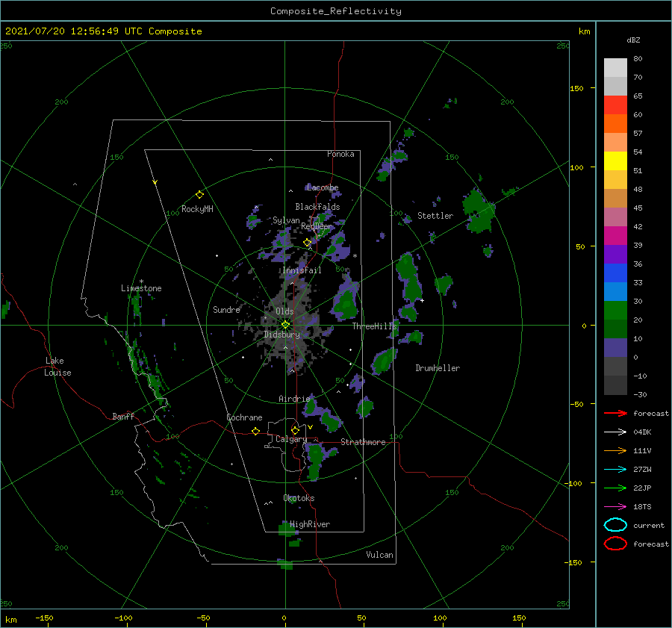Click the green 22JP arrow in legend
Screen dimensions: 672x628
[615, 488]
